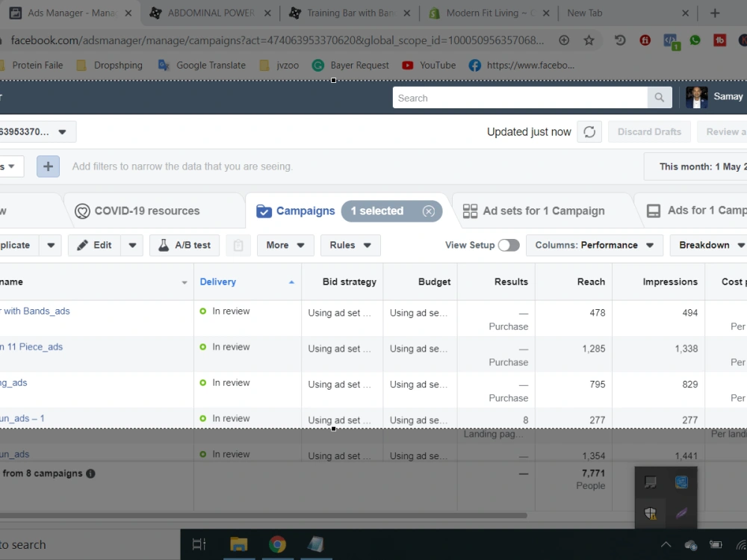Click the horizontal scrollbar under the table

tap(262, 515)
